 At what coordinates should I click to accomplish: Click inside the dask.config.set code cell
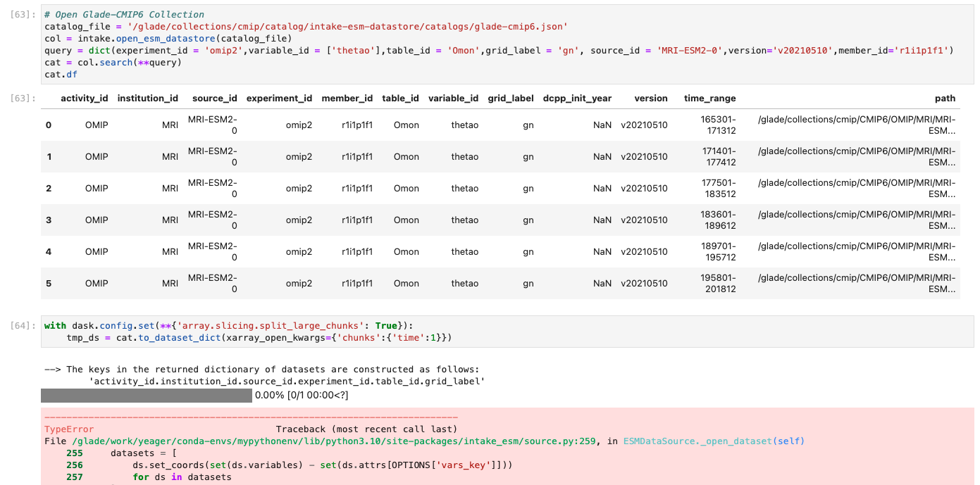tap(507, 332)
